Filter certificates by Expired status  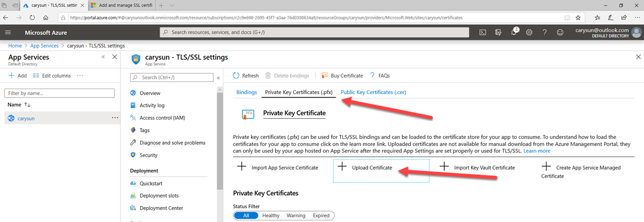321,215
